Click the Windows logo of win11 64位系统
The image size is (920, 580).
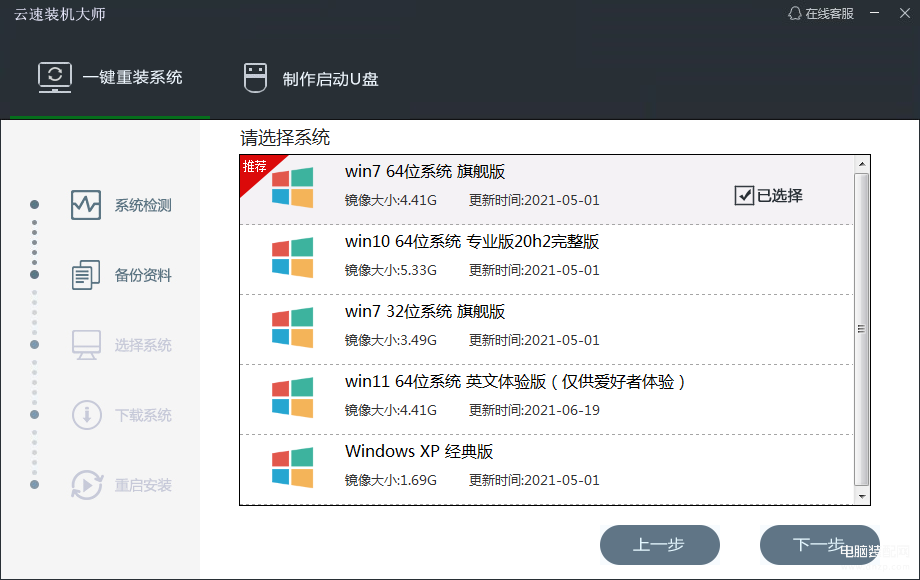(292, 398)
